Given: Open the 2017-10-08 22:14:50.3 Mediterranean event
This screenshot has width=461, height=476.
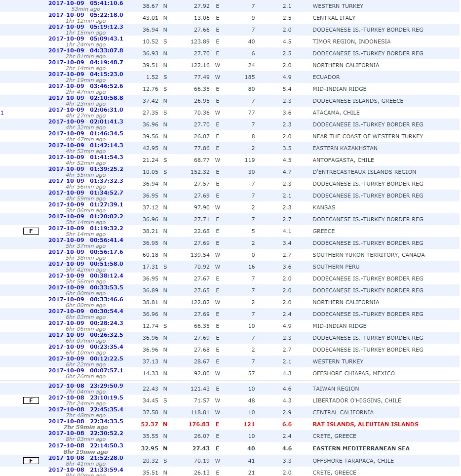Looking at the screenshot, I should tap(86, 445).
